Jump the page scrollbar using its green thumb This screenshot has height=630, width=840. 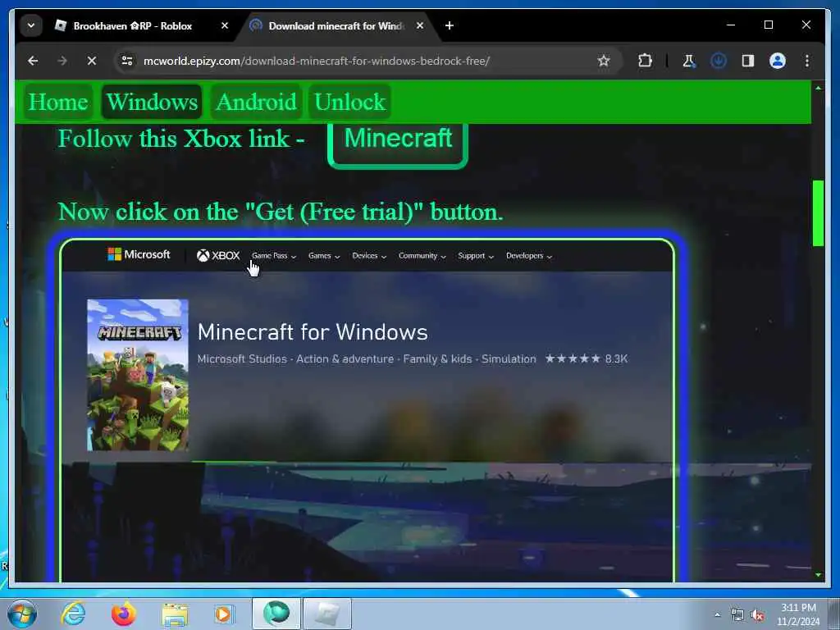tap(818, 213)
